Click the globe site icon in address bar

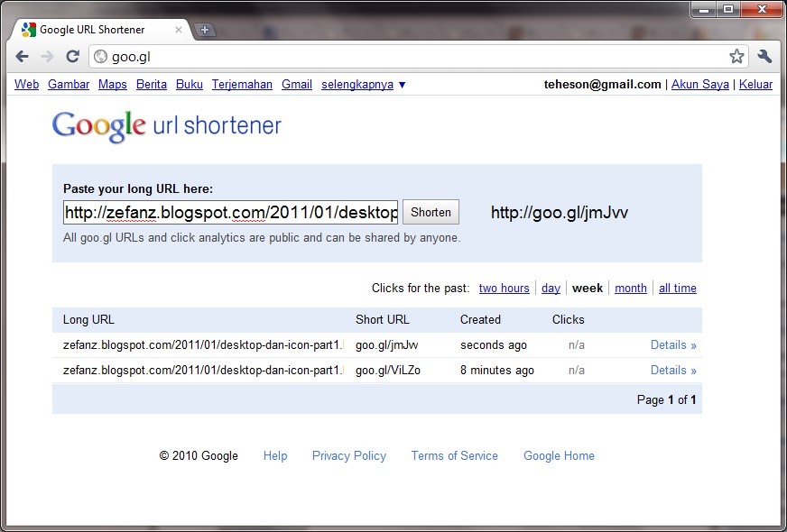click(x=101, y=57)
